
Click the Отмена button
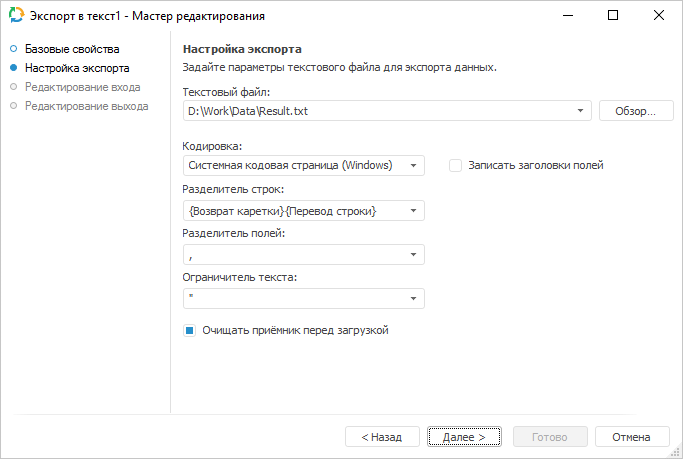tap(632, 437)
